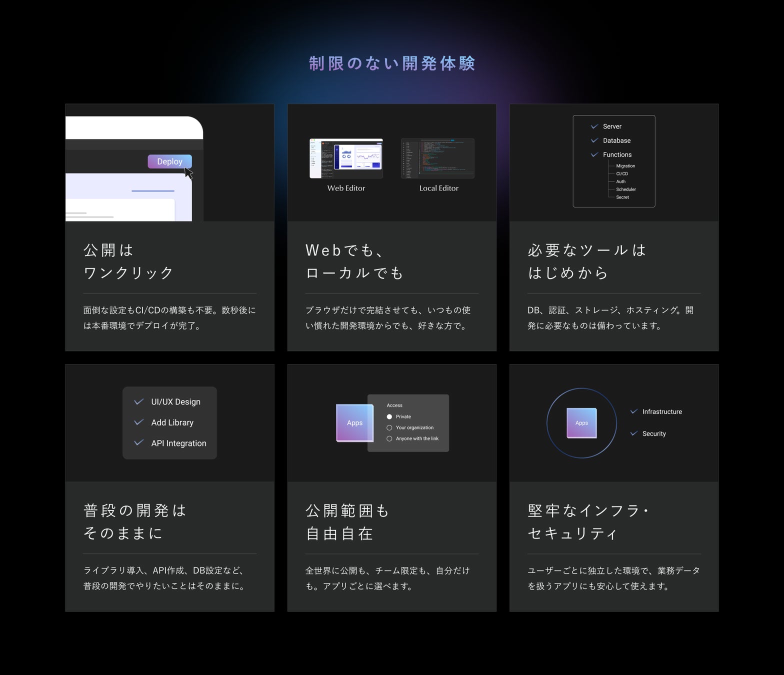
Task: Click the 制限のない開発体験 heading
Action: pyautogui.click(x=392, y=63)
